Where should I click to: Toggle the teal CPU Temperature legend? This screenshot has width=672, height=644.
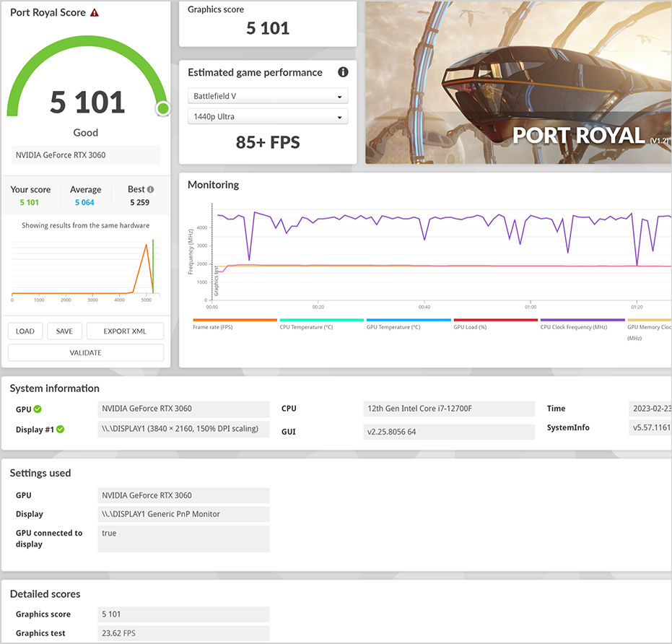321,320
